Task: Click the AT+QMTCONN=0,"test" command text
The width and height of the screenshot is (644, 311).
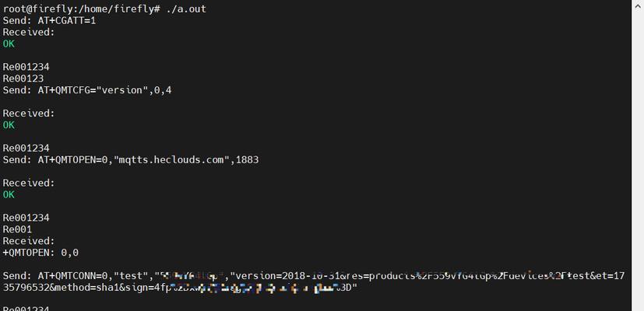Action: pyautogui.click(x=93, y=276)
